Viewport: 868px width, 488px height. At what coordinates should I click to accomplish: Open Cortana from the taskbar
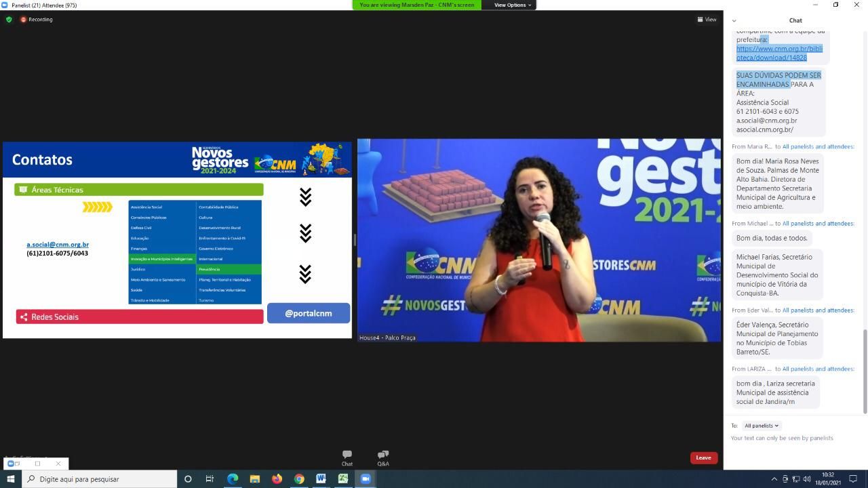[188, 479]
